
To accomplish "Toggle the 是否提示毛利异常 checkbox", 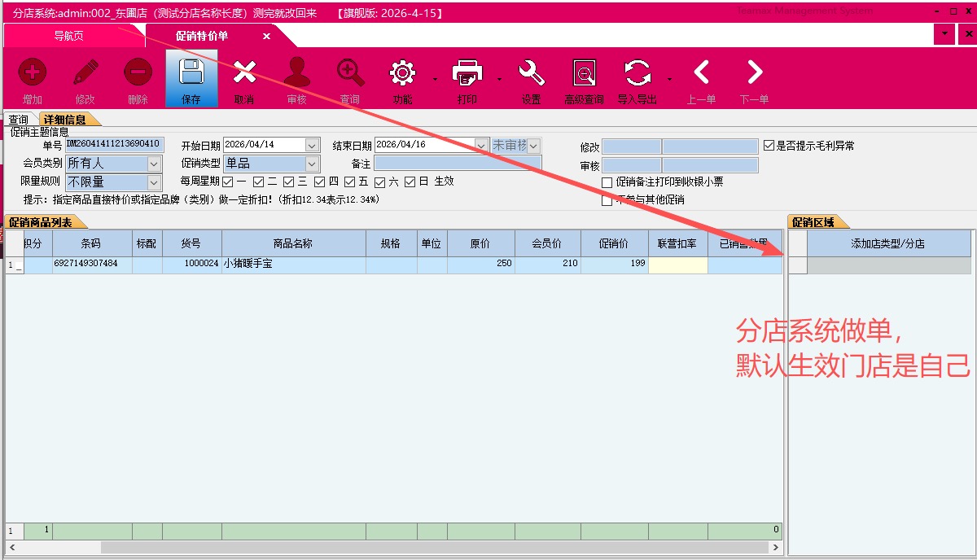I will pyautogui.click(x=769, y=146).
